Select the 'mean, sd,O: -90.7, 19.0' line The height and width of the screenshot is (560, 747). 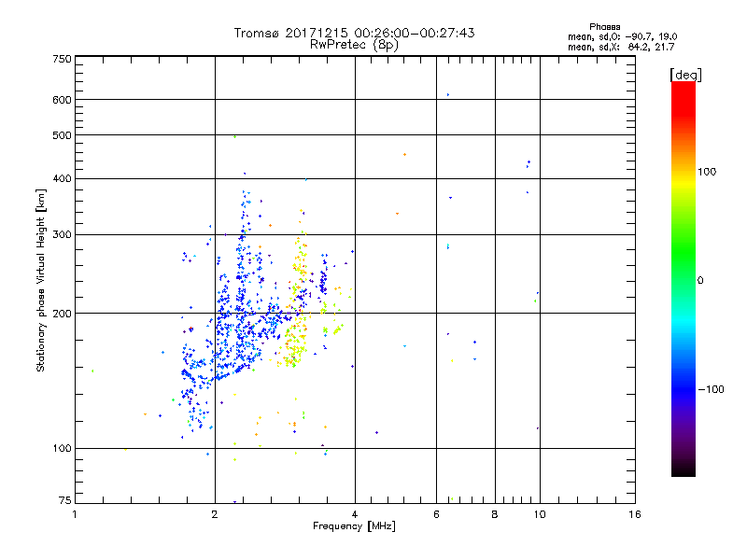coord(622,37)
